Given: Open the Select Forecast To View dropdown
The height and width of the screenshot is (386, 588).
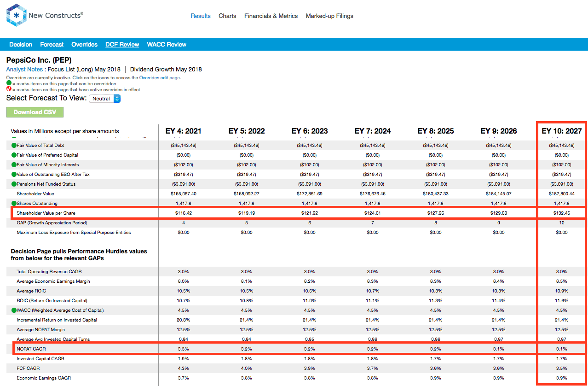Looking at the screenshot, I should coord(104,99).
